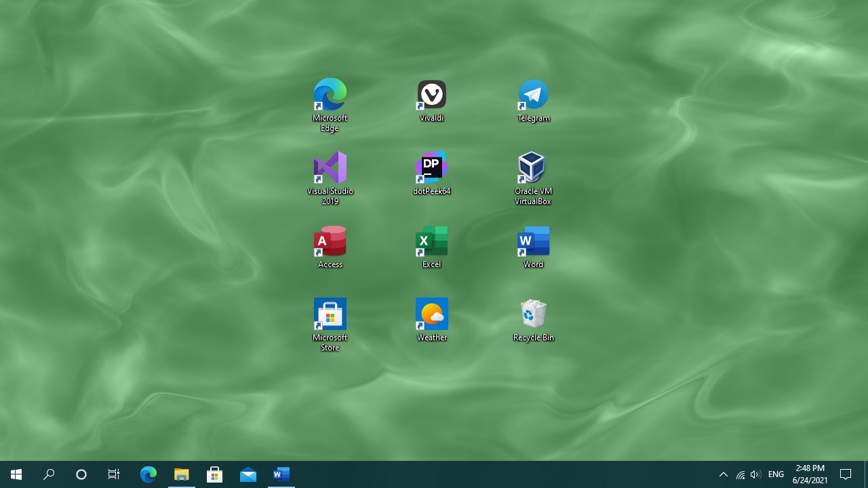This screenshot has width=868, height=488.
Task: Open the network Wi-Fi flyout
Action: click(740, 474)
